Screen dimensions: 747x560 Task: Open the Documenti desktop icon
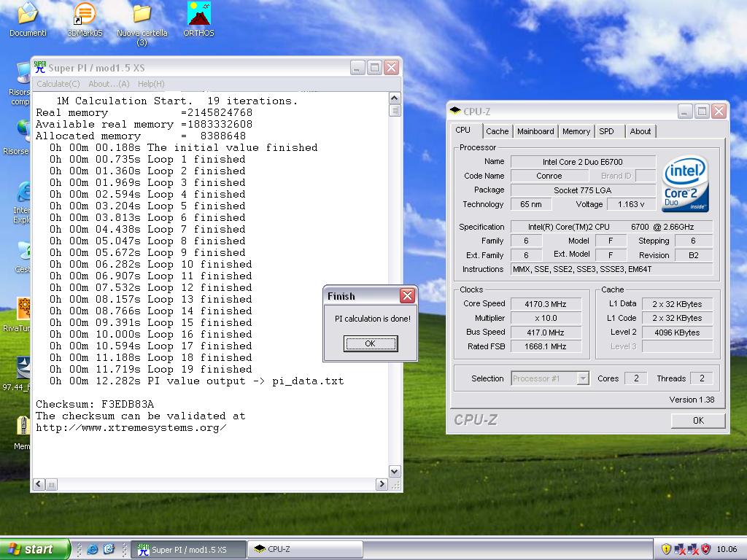(x=28, y=19)
